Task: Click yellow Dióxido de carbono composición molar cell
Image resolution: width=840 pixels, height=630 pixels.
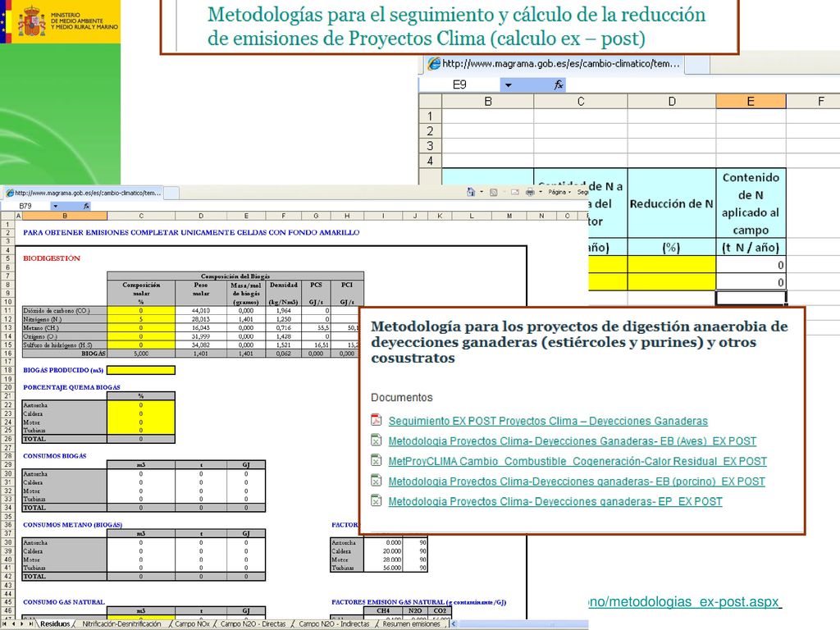Action: click(x=141, y=311)
